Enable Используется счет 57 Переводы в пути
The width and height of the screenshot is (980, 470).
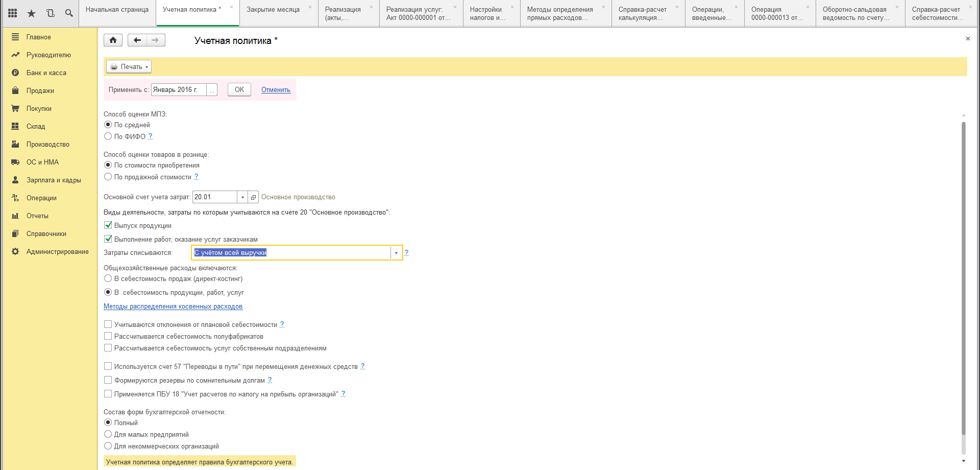[108, 366]
